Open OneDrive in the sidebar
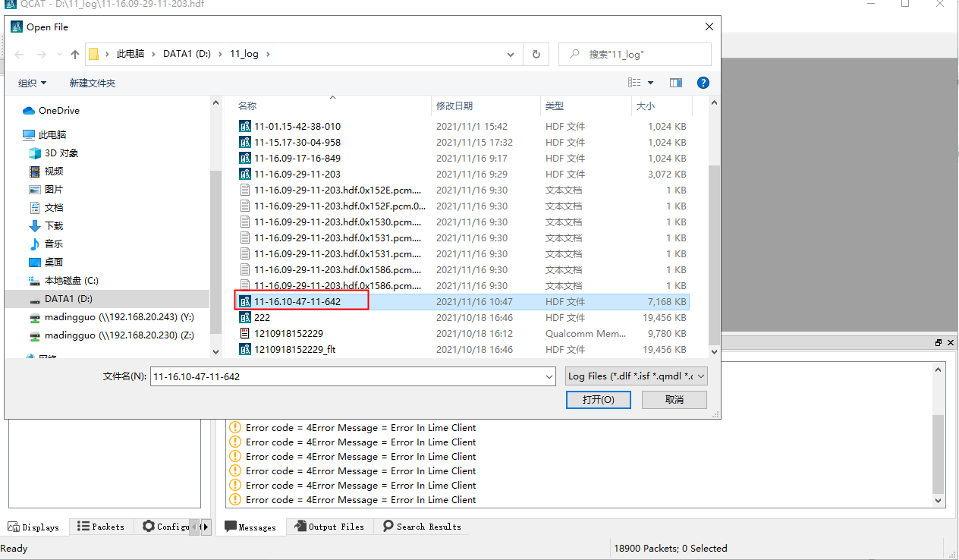959x560 pixels. pyautogui.click(x=51, y=110)
